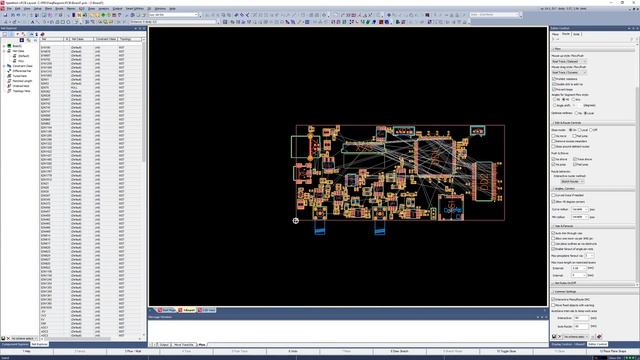Select Tuned Nets in the Net Explorer tree
Image resolution: width=640 pixels, height=360 pixels.
pos(20,76)
